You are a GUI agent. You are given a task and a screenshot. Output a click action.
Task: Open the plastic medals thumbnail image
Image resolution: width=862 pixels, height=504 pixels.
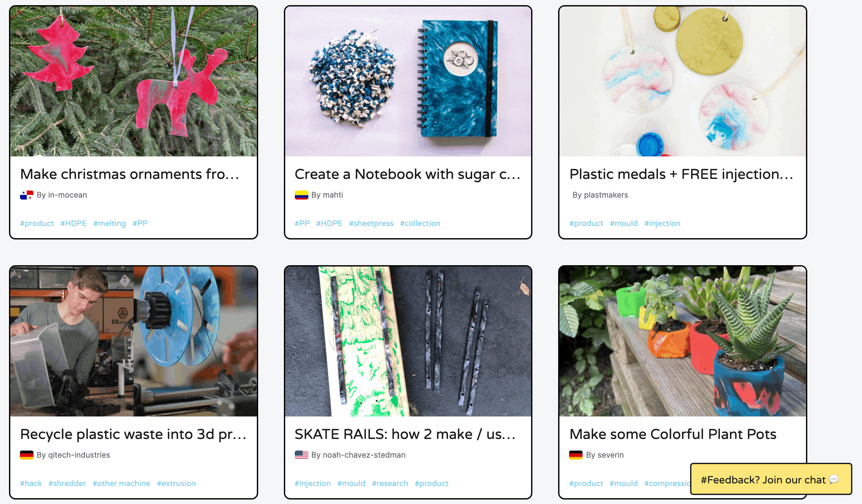(x=682, y=81)
